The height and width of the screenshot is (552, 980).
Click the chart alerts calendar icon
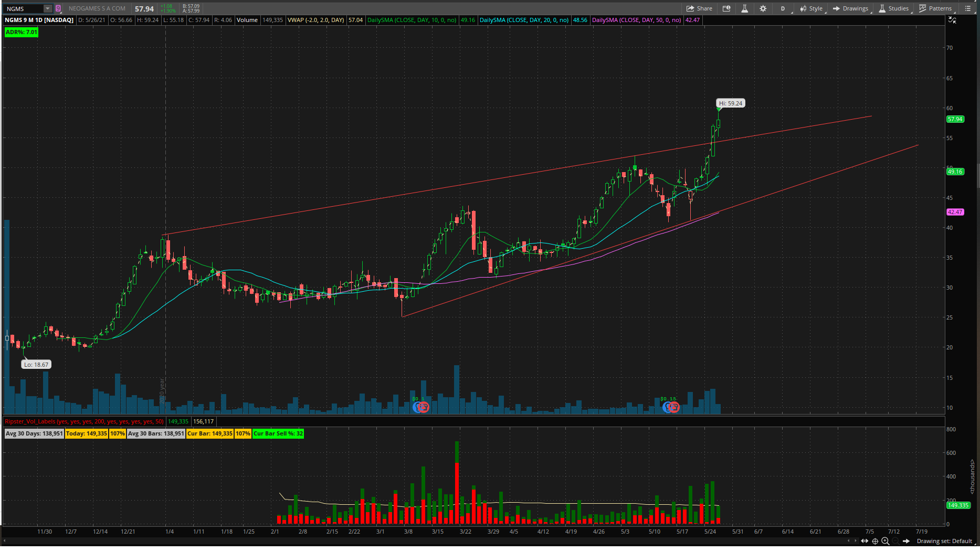pos(726,8)
